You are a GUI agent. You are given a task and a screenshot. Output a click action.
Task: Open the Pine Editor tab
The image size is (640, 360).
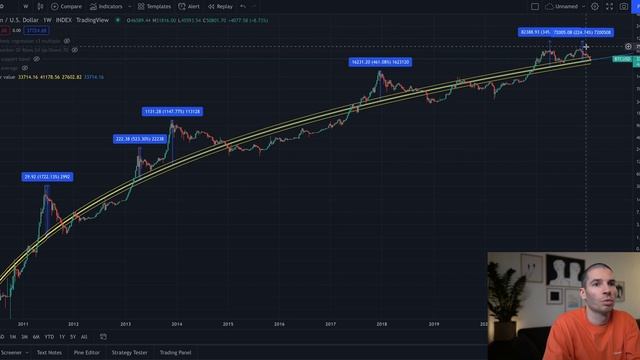(x=87, y=353)
